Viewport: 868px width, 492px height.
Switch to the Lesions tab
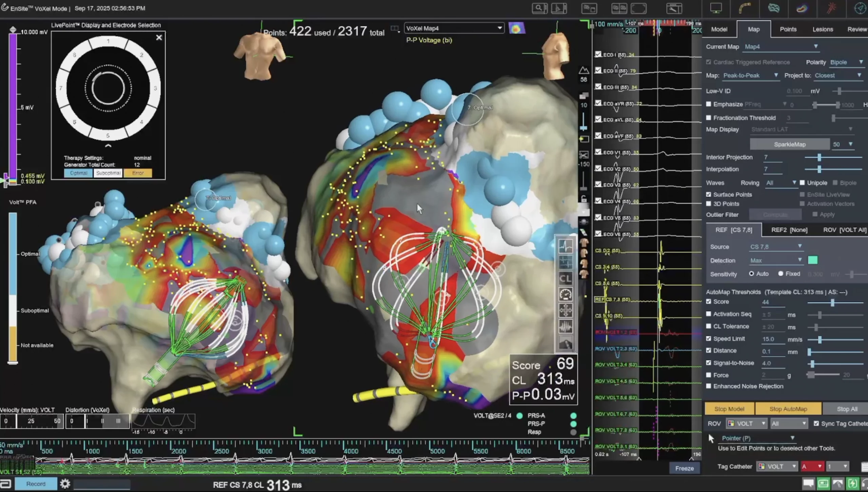[x=823, y=29]
